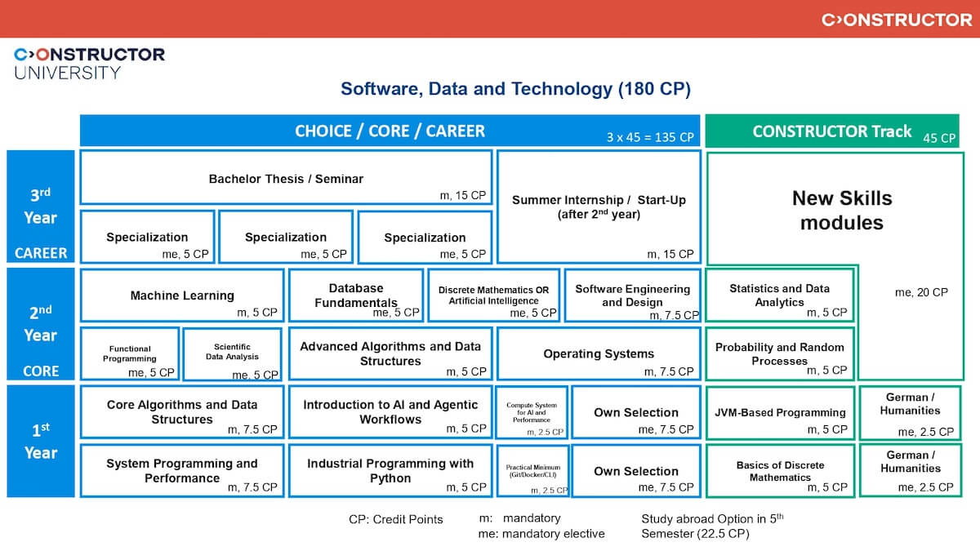Select the '45 CP' label in green header

(x=939, y=138)
